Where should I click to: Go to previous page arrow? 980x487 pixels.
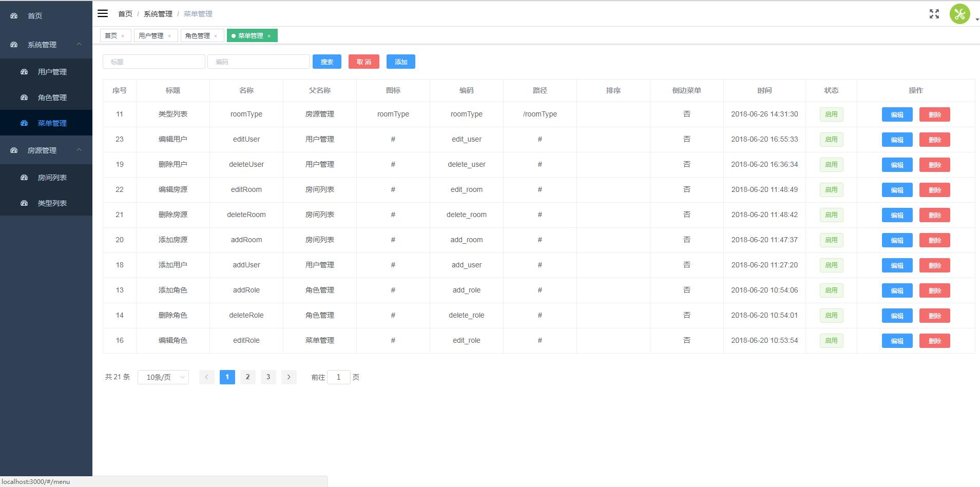207,377
